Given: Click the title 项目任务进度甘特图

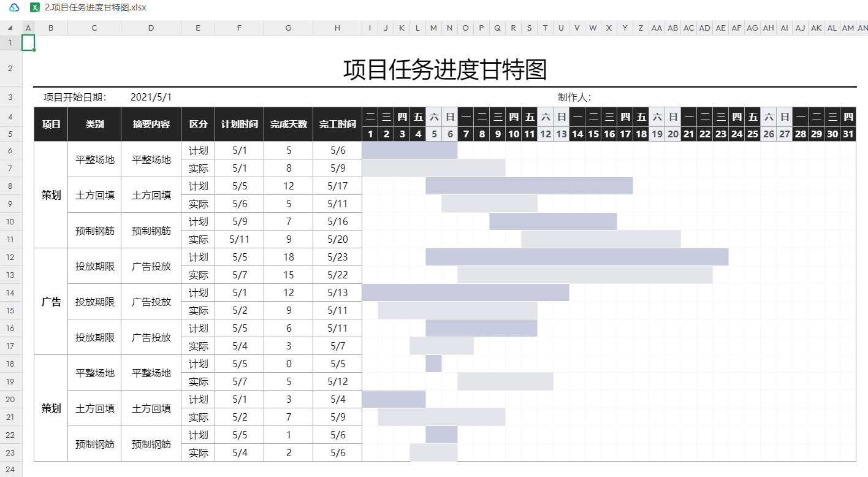Looking at the screenshot, I should point(444,70).
